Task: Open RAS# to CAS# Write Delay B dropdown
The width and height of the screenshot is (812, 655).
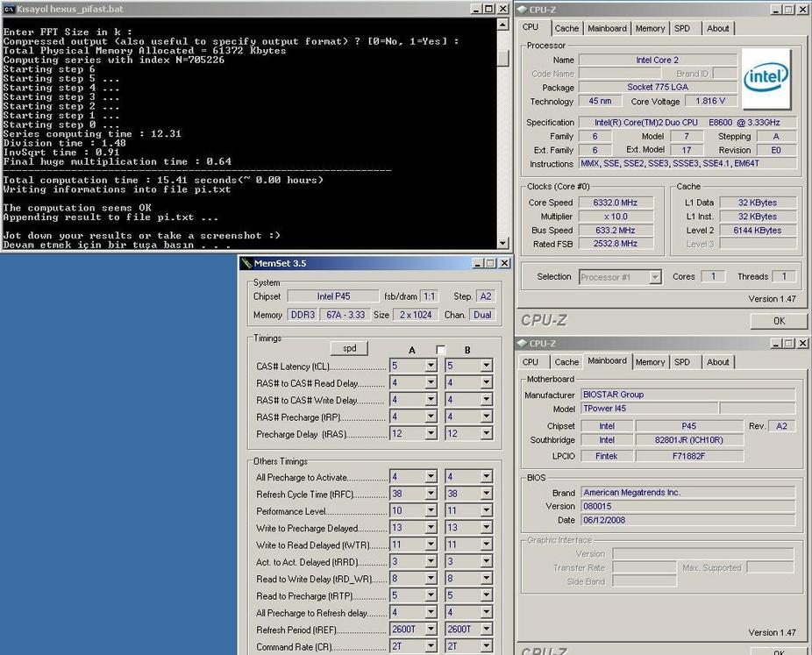Action: point(486,400)
